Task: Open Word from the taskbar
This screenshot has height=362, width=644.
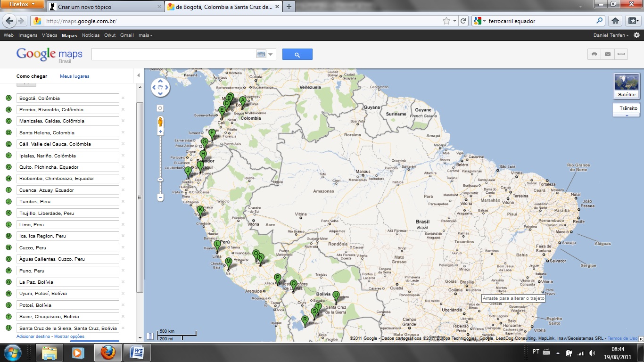Action: point(137,353)
